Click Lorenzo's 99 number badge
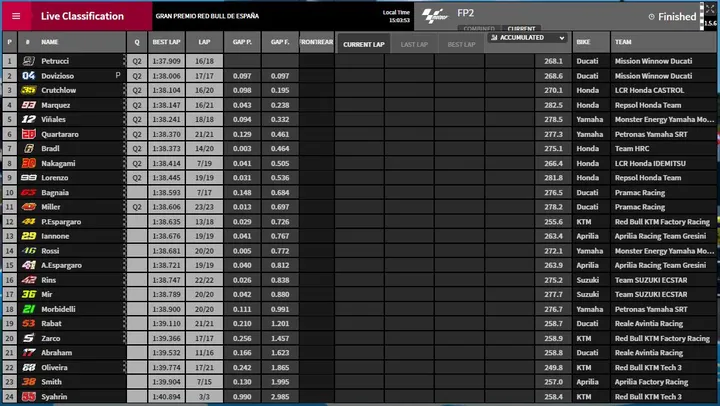 [x=28, y=178]
